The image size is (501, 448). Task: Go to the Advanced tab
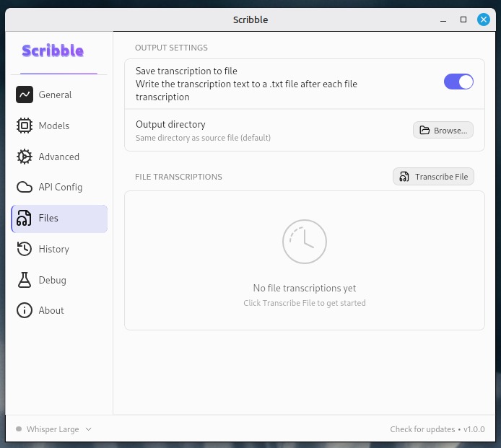tap(59, 157)
